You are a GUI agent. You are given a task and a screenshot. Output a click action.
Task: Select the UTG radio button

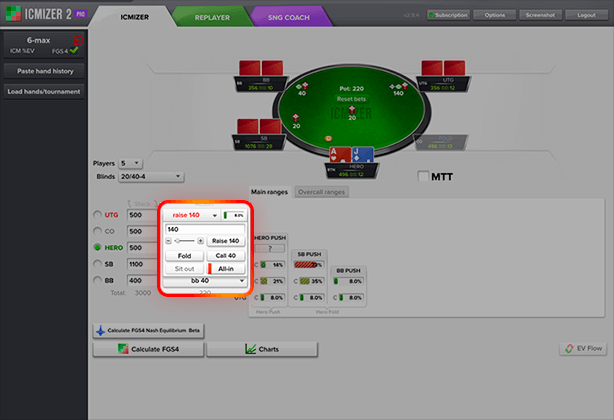97,215
